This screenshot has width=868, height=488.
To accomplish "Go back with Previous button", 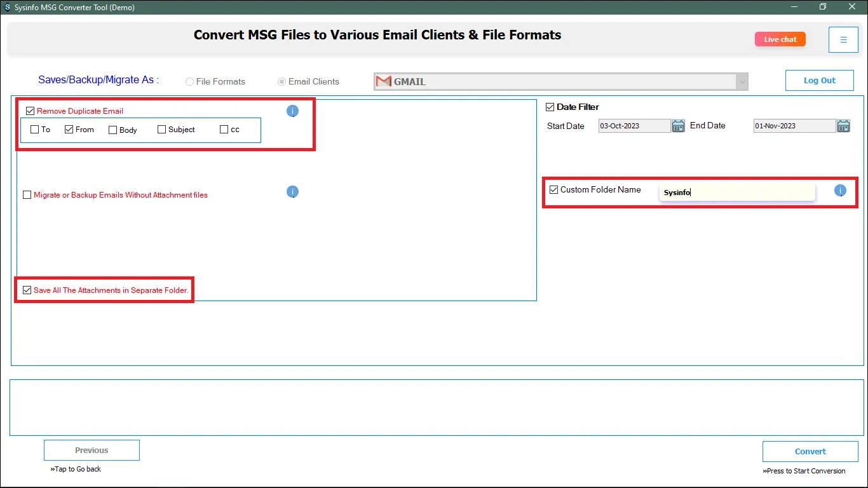I will coord(92,451).
